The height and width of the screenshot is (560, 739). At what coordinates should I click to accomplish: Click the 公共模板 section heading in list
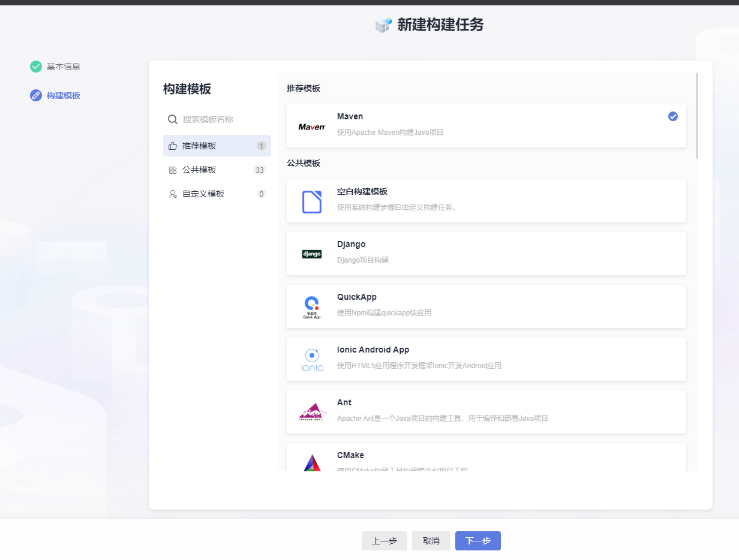pyautogui.click(x=304, y=163)
